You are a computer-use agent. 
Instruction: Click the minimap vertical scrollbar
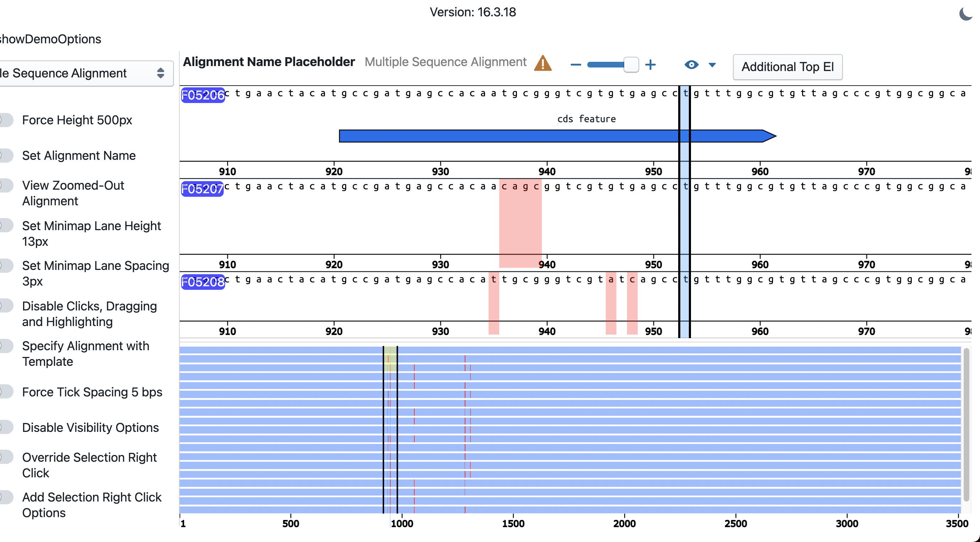[x=966, y=424]
